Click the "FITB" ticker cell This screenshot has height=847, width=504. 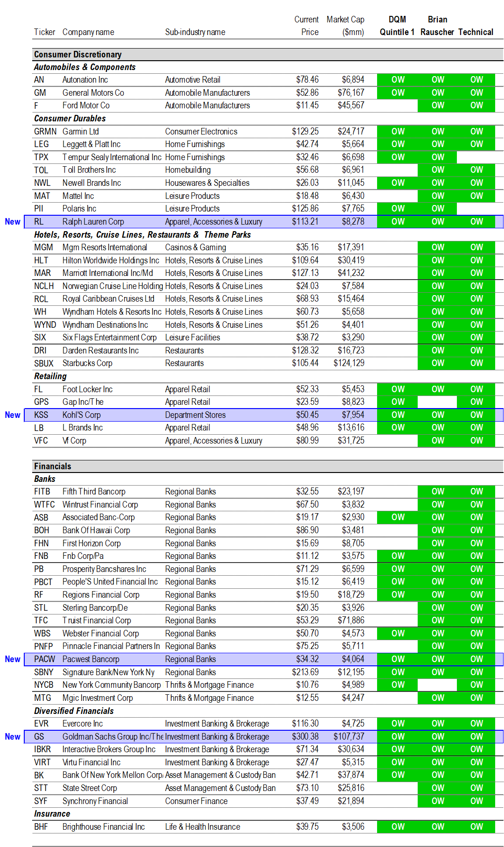coord(42,492)
